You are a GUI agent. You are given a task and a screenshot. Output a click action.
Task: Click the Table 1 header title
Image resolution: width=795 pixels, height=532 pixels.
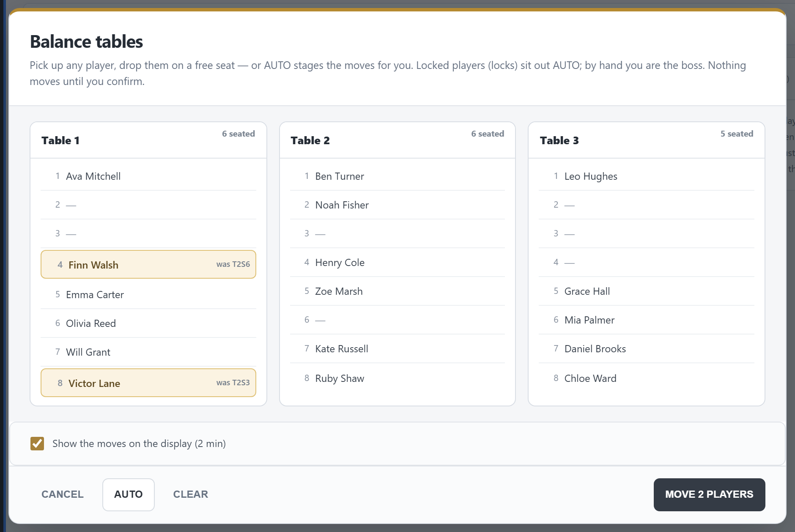[60, 140]
